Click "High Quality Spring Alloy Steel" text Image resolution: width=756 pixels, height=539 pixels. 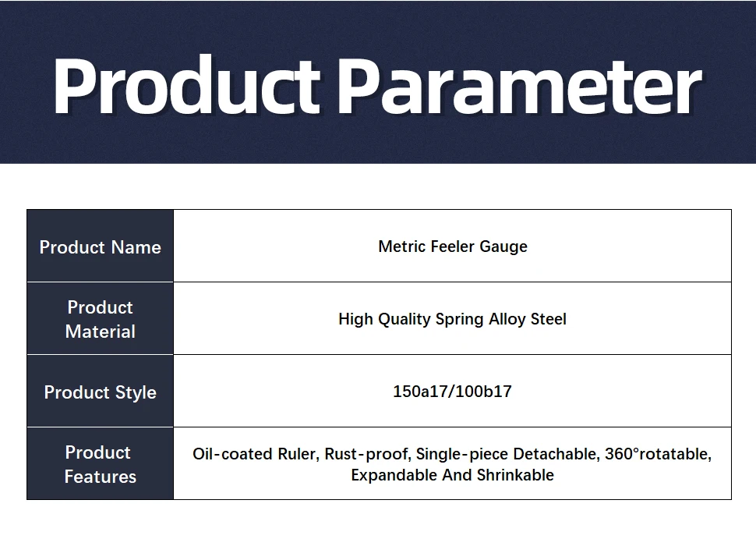pyautogui.click(x=452, y=319)
